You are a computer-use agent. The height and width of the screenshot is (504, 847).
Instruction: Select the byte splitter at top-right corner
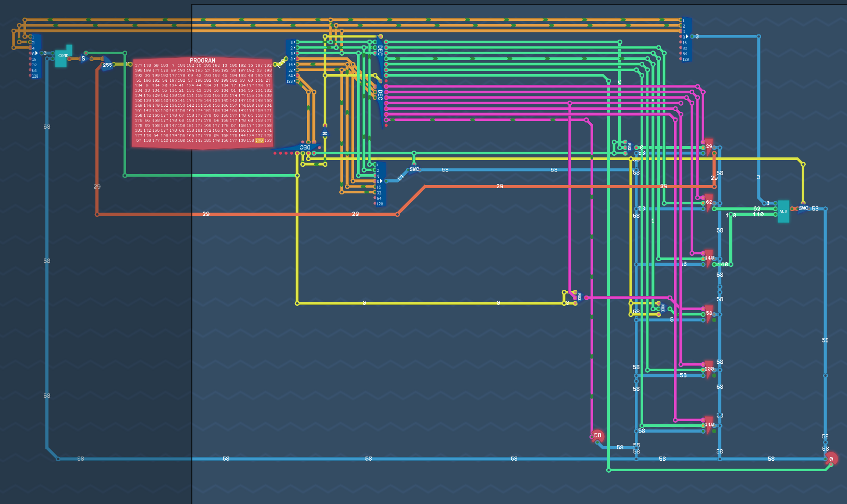(x=687, y=40)
